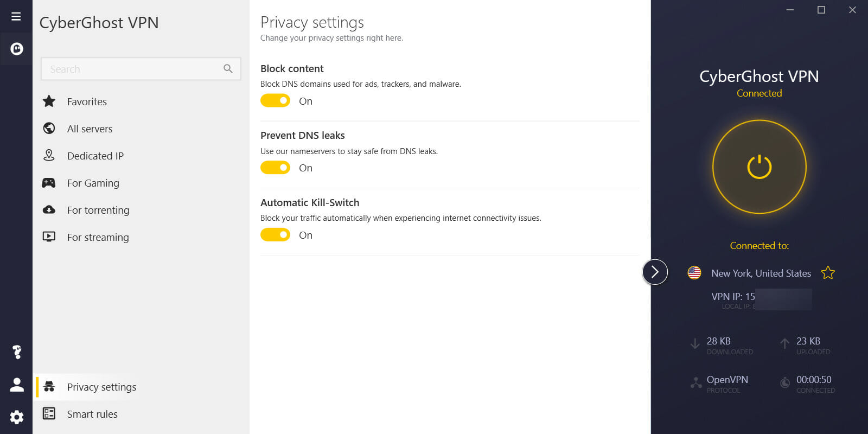Click the CyberGhost ghost logo icon
868x434 pixels.
[17, 49]
